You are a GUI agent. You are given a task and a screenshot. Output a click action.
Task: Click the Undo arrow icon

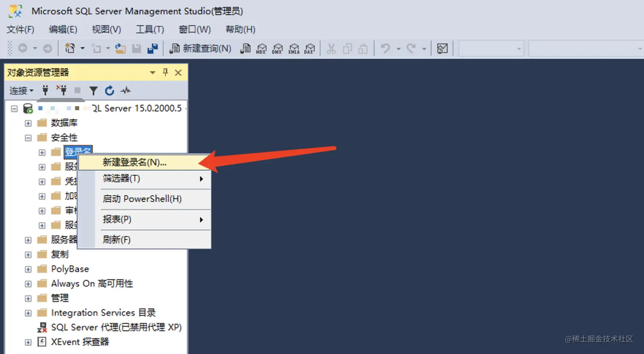(x=385, y=49)
